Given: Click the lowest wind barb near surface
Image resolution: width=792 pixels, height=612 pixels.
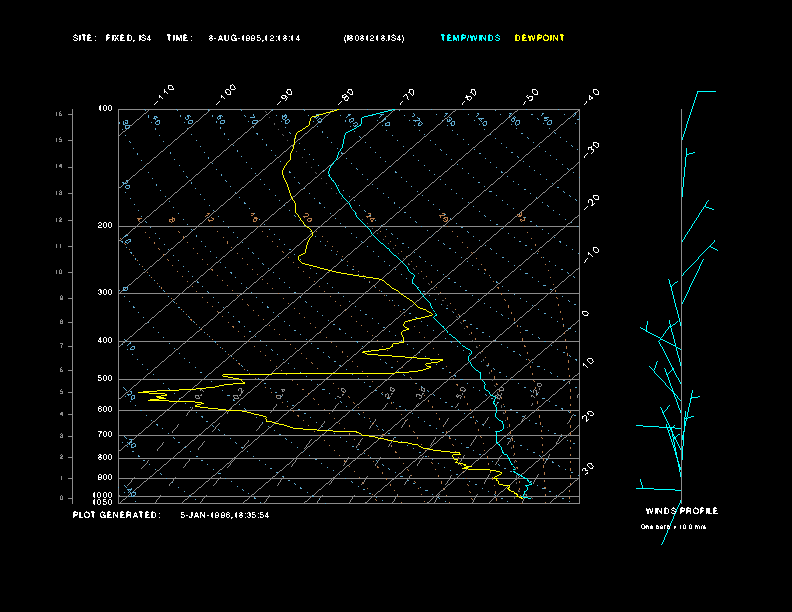Looking at the screenshot, I should [x=659, y=486].
